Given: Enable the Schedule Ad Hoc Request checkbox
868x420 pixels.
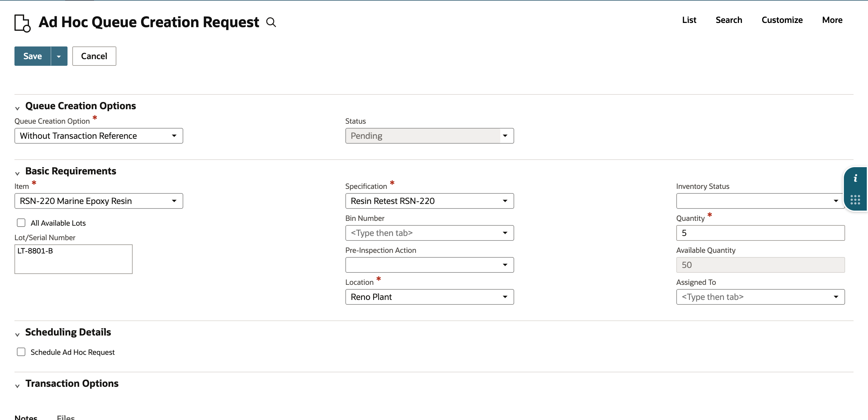Looking at the screenshot, I should 21,352.
